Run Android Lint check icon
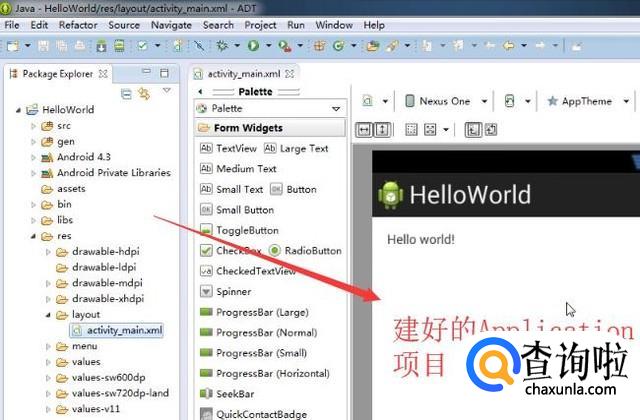 pyautogui.click(x=142, y=46)
